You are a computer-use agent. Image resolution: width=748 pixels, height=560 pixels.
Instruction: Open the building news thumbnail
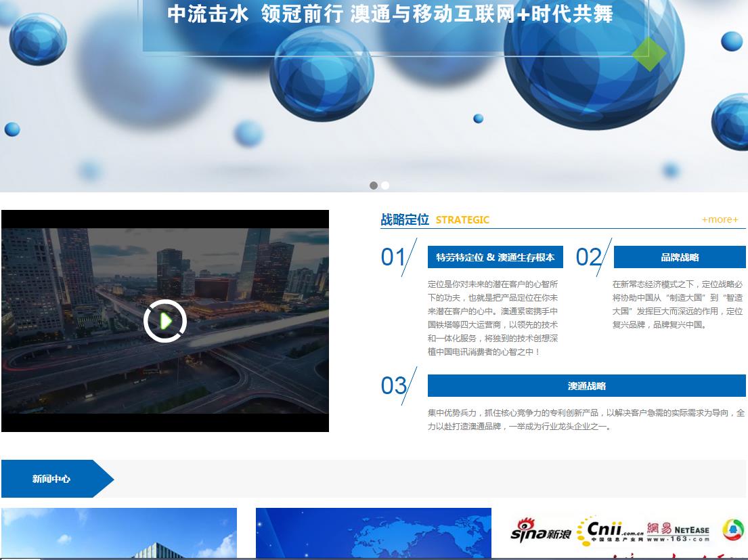(x=119, y=533)
